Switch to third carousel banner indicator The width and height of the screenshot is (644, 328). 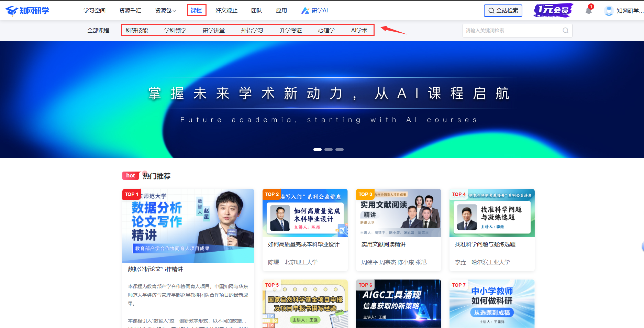tap(339, 150)
